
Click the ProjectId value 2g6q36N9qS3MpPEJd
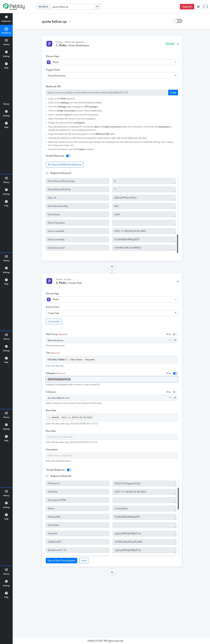144,533
